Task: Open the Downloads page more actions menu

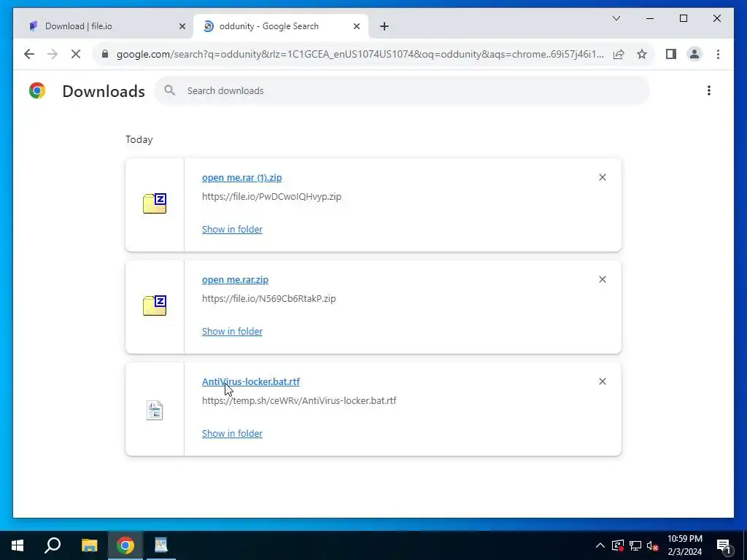Action: click(709, 90)
